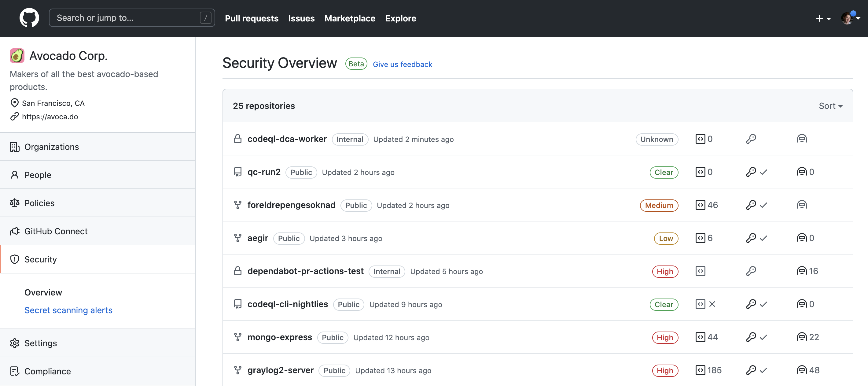Click the code scanning icon for codeql-cli-nightlies
868x386 pixels.
(700, 304)
